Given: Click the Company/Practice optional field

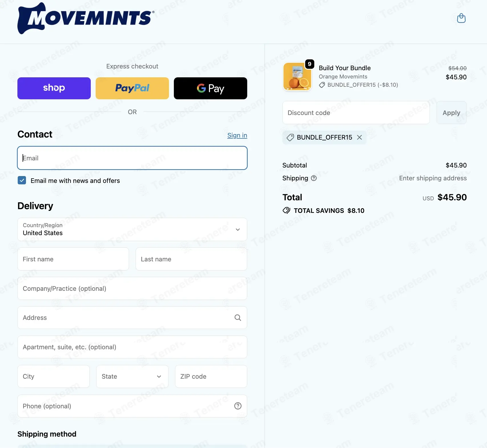Looking at the screenshot, I should 132,288.
